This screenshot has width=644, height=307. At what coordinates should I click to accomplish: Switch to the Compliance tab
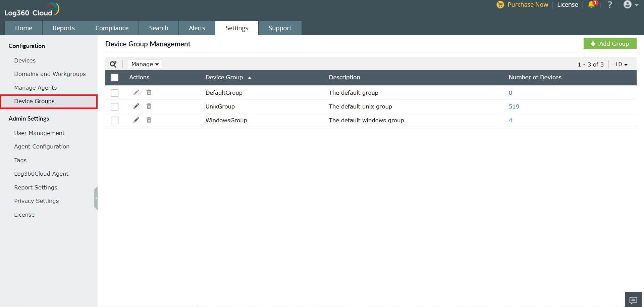(x=112, y=28)
